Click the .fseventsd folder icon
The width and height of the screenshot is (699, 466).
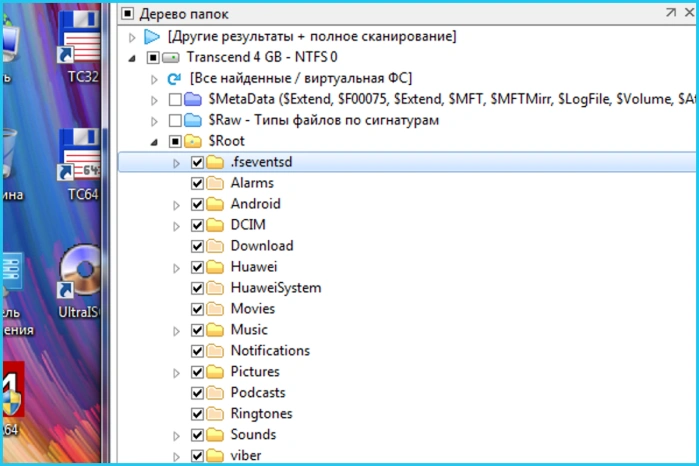click(215, 162)
